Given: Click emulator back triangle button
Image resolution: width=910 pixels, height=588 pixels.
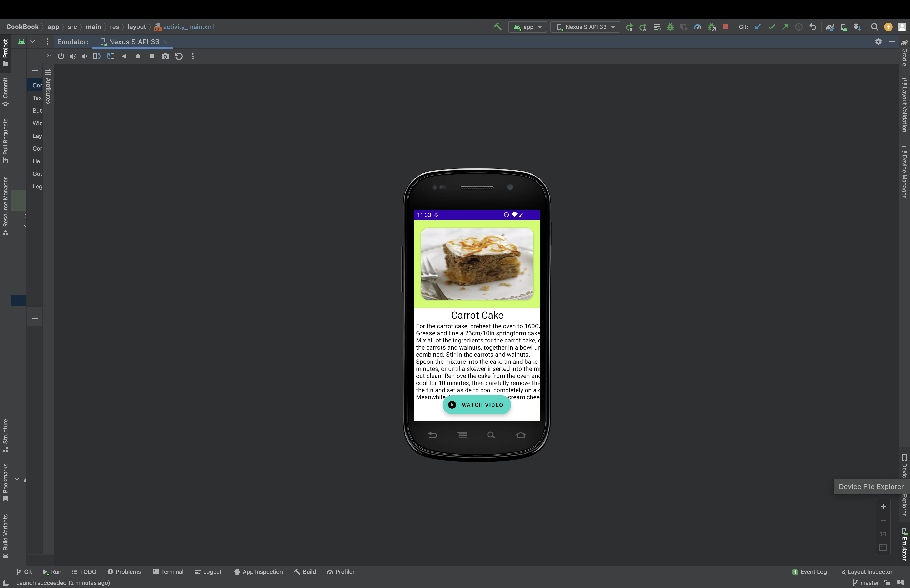Looking at the screenshot, I should (x=124, y=57).
